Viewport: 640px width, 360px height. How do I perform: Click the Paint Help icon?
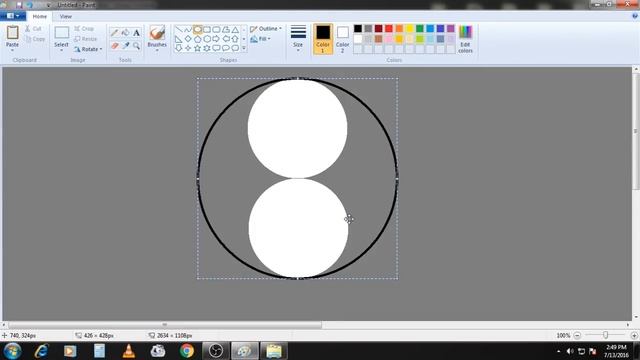tap(635, 16)
